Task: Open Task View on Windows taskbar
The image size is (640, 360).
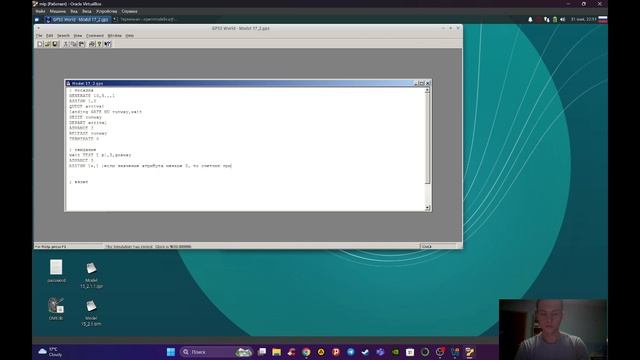Action: pyautogui.click(x=262, y=352)
